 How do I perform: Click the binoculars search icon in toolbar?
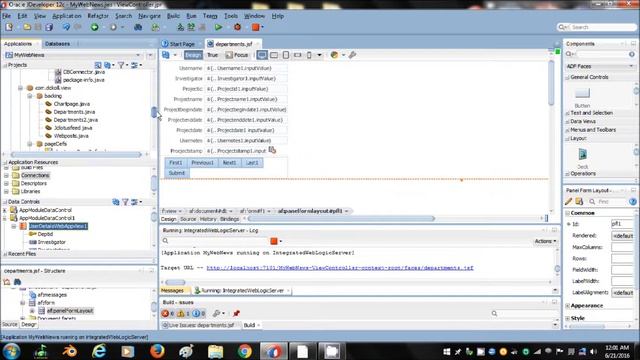coord(138,27)
